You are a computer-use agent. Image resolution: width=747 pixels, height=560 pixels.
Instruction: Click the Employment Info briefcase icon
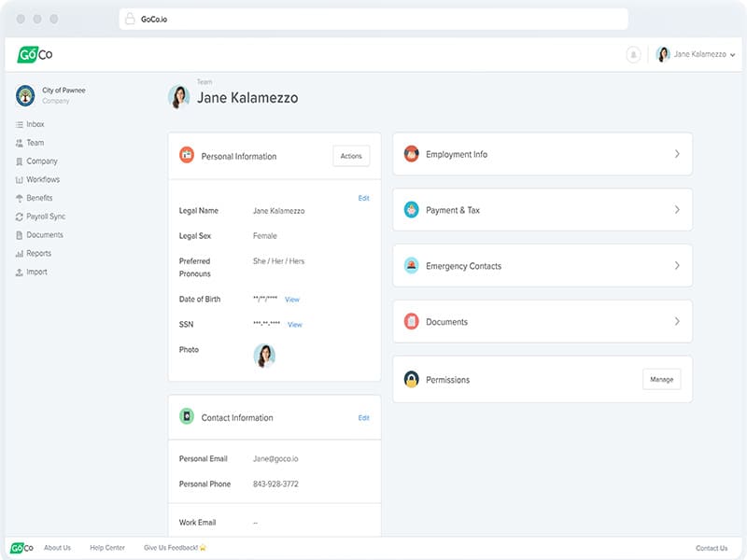click(x=411, y=154)
